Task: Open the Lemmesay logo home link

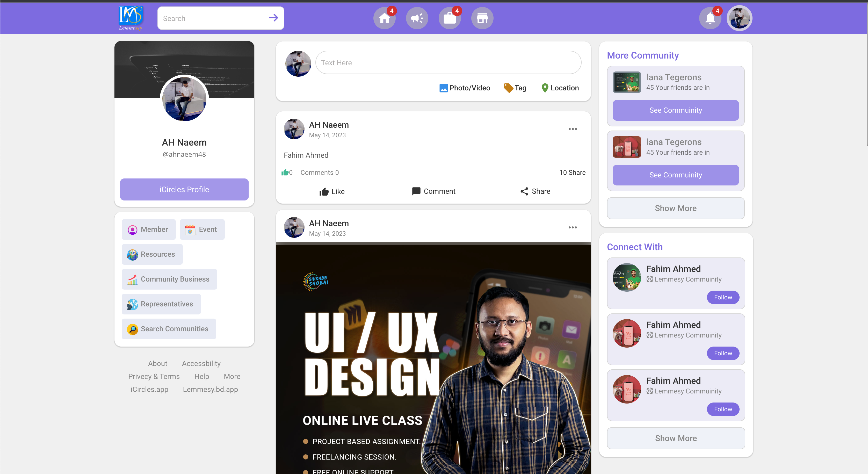Action: tap(131, 18)
